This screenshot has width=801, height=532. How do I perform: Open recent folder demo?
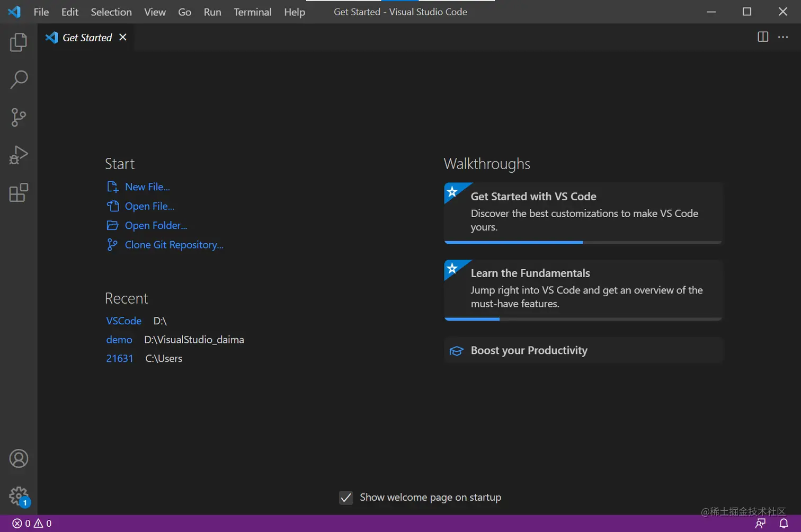[x=119, y=340]
